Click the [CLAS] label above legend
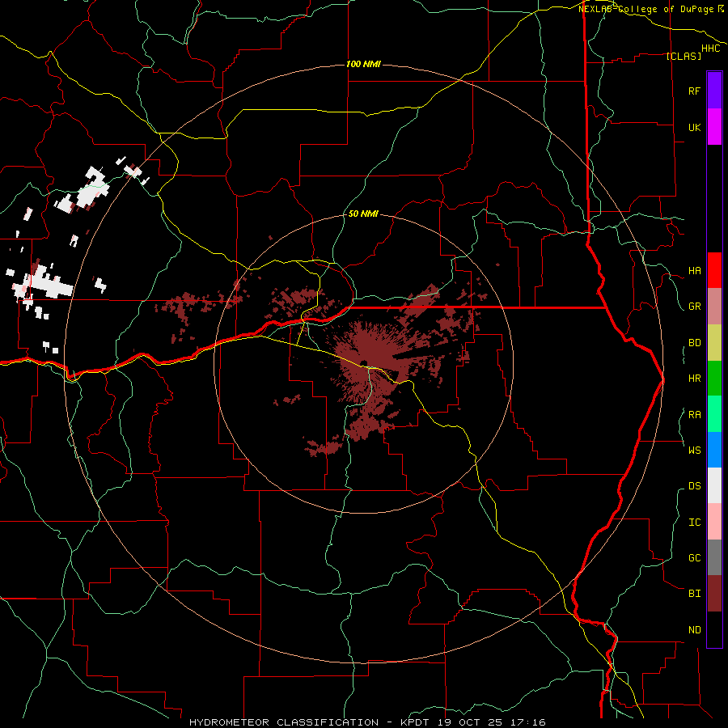Image resolution: width=728 pixels, height=728 pixels. point(684,56)
